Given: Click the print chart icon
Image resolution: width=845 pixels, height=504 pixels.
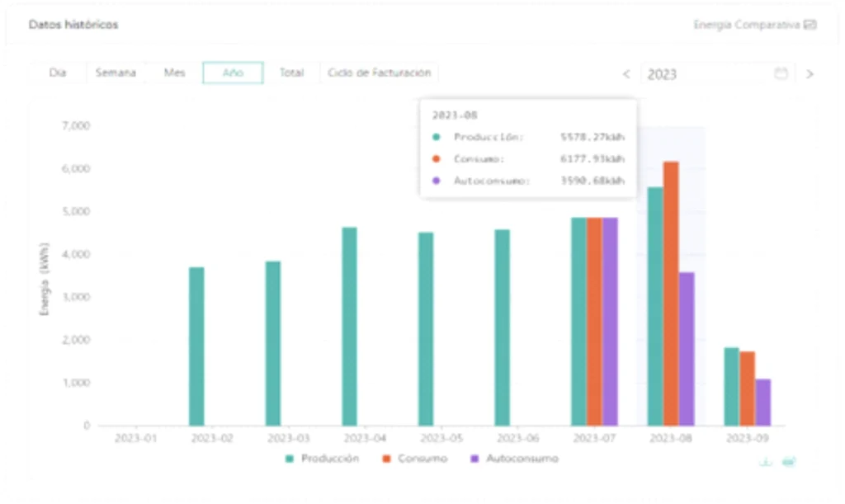Looking at the screenshot, I should pyautogui.click(x=788, y=462).
